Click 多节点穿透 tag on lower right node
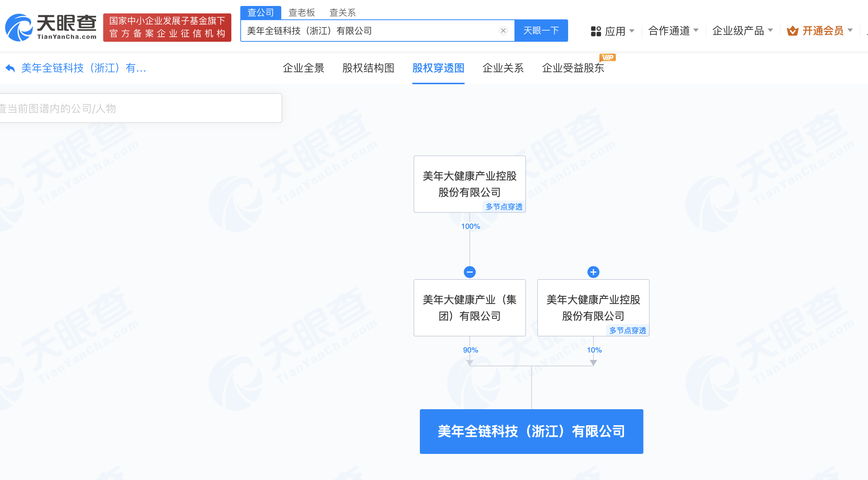Viewport: 868px width, 480px height. click(x=627, y=331)
